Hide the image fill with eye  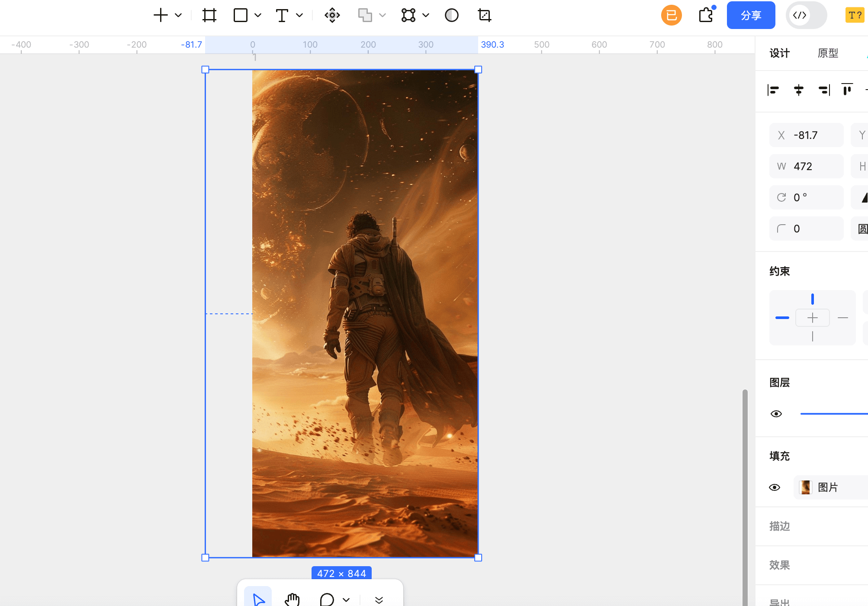pyautogui.click(x=775, y=487)
